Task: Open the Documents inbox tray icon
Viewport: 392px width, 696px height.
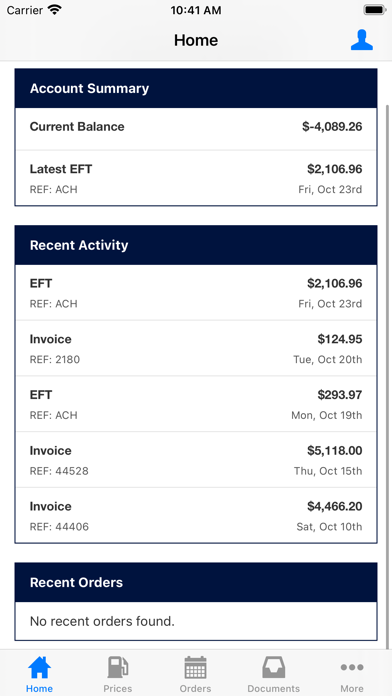Action: [x=273, y=667]
